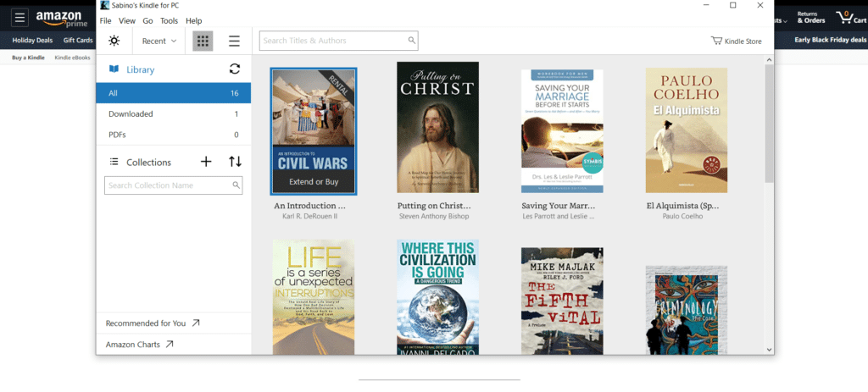Open Where This Civilization Is Going cover
This screenshot has height=392, width=868.
pos(438,297)
